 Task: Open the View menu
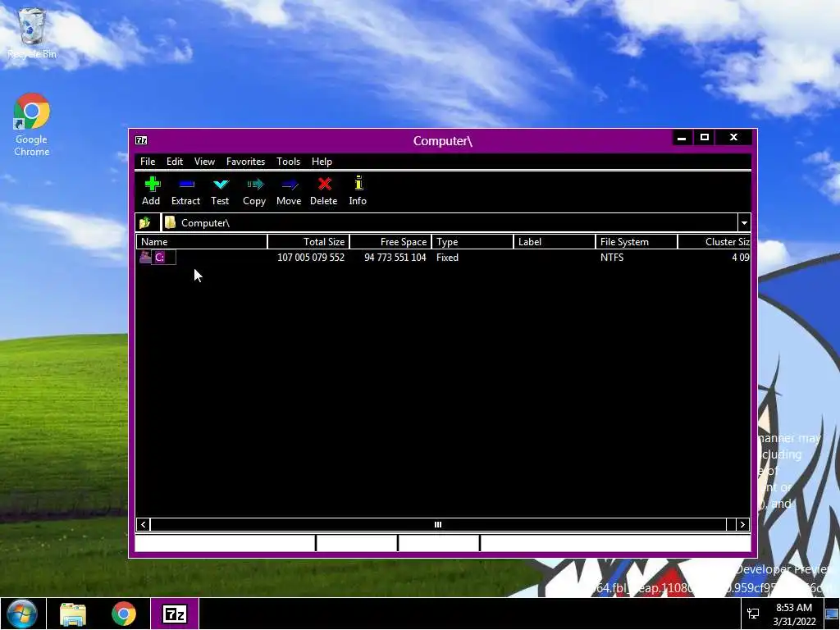[204, 162]
